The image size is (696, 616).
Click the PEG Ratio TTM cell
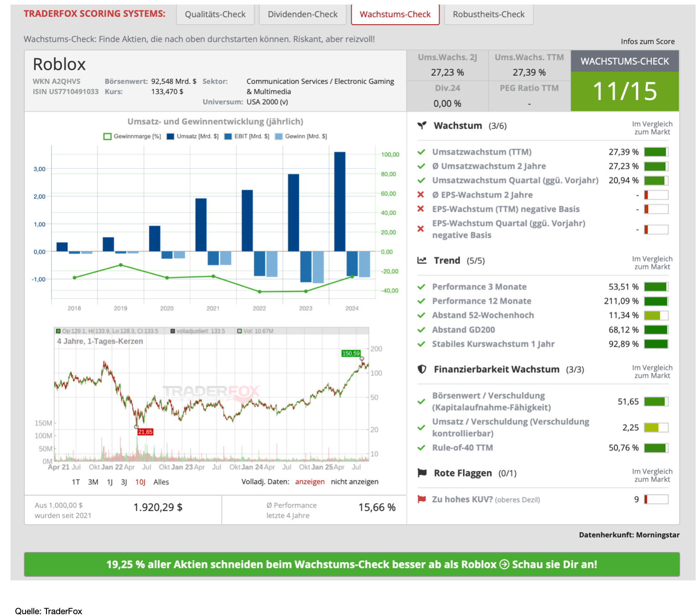click(x=529, y=96)
